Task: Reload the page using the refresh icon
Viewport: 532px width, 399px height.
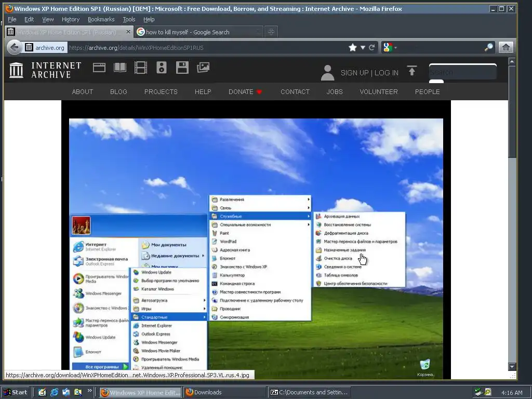Action: pos(372,47)
